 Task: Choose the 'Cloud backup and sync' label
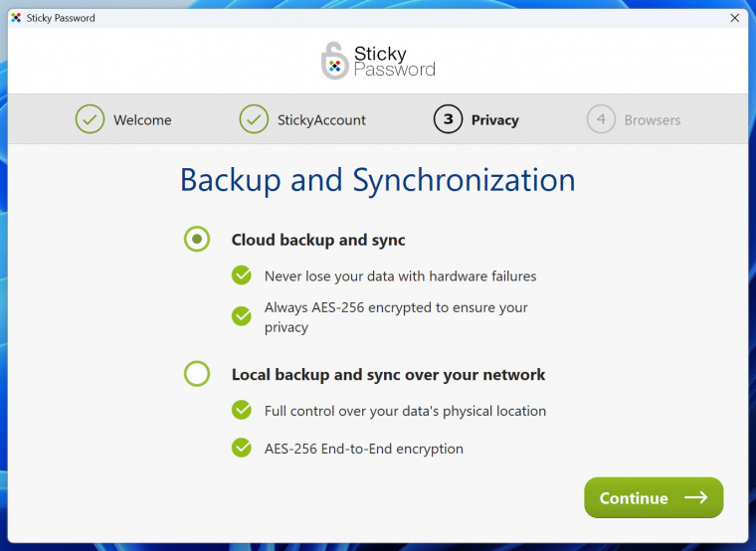318,240
